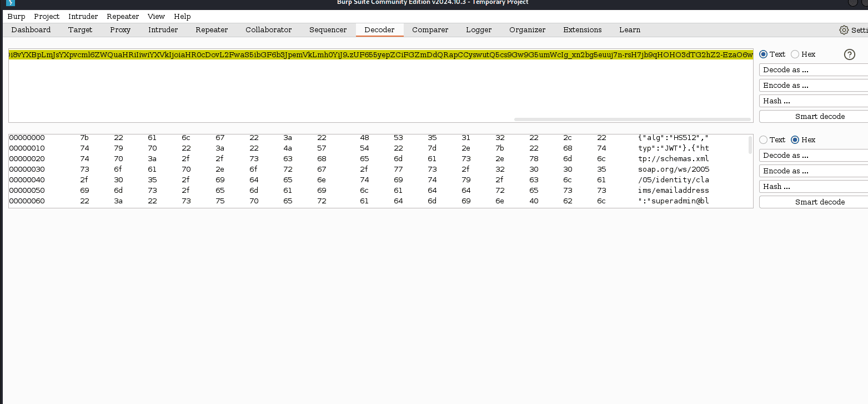Click hex offset row 00000060

27,201
